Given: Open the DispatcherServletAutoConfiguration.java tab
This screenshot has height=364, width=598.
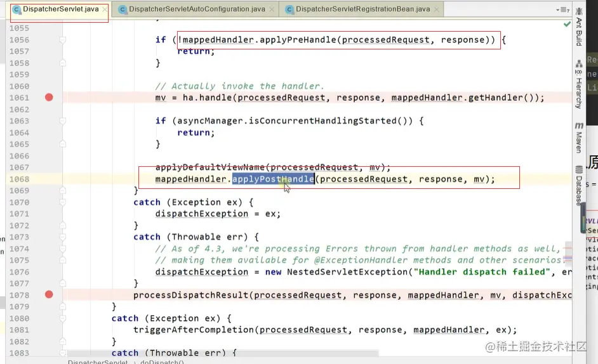Looking at the screenshot, I should (x=197, y=9).
